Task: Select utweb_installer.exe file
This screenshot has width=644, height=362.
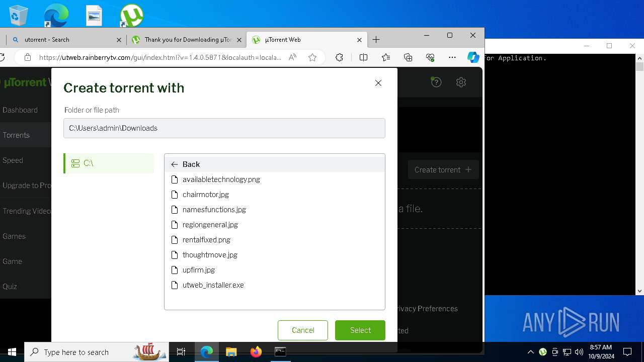Action: pos(275,285)
